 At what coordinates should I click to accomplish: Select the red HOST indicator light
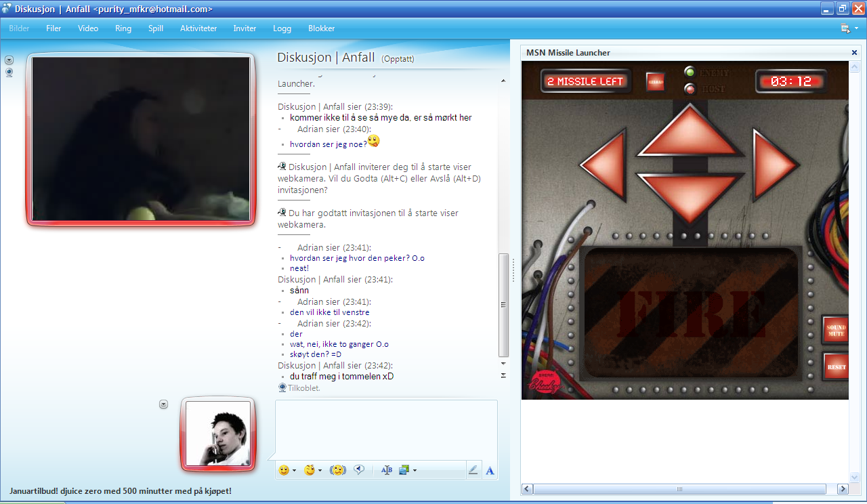690,89
